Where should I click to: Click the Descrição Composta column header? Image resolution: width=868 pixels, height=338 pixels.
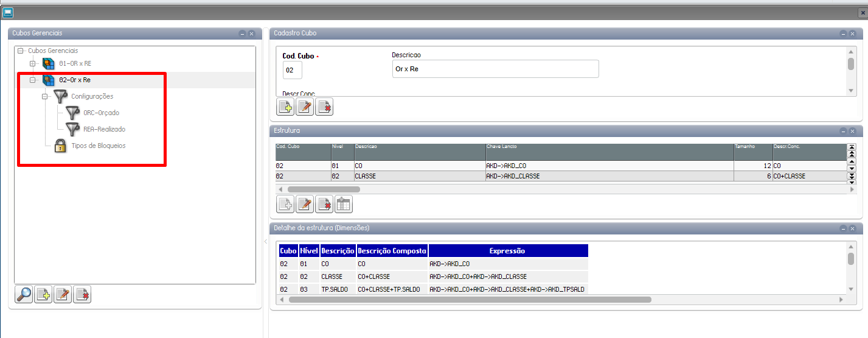click(x=392, y=251)
